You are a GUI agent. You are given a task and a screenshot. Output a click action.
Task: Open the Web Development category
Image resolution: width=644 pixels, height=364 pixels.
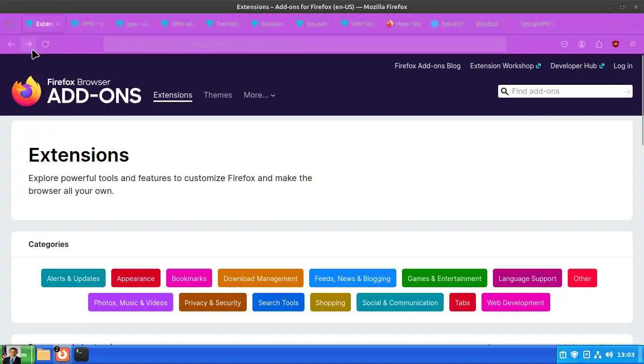tap(516, 302)
